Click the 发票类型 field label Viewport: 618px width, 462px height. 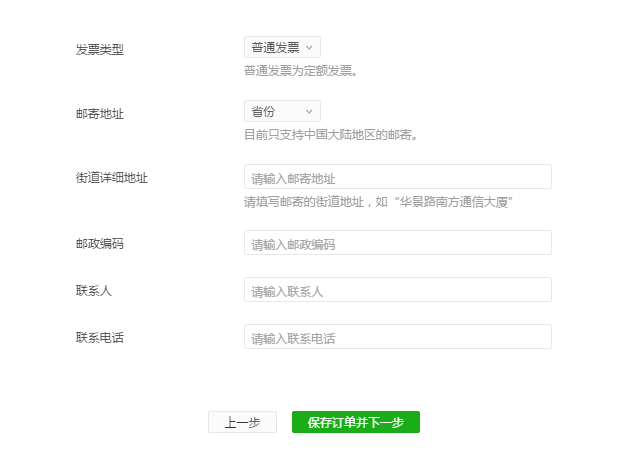point(100,50)
